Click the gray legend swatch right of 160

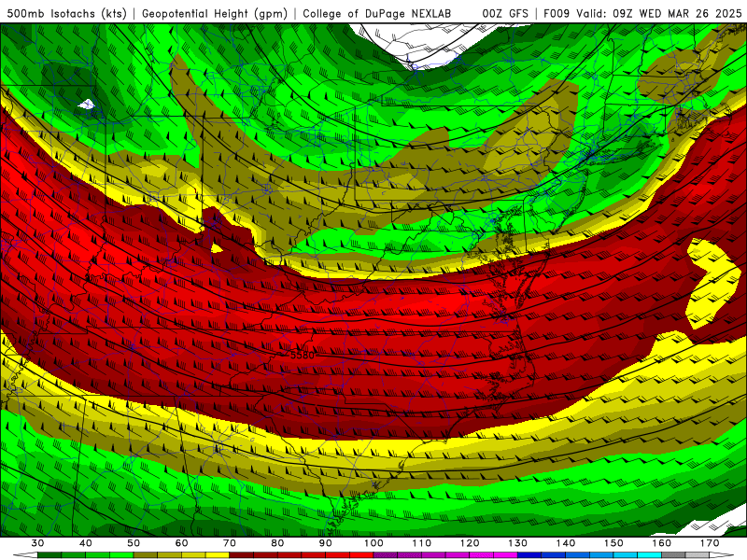tap(673, 555)
